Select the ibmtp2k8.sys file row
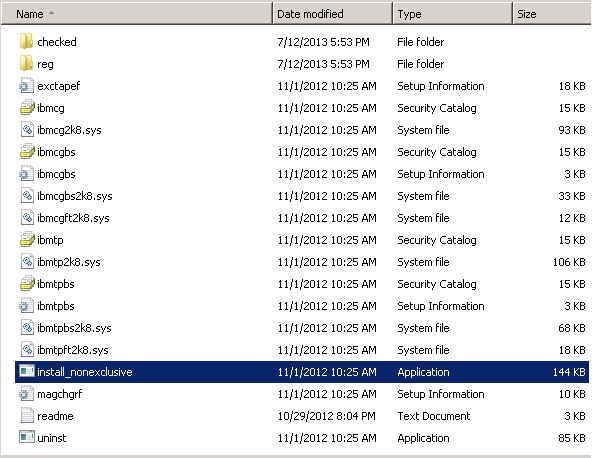This screenshot has height=458, width=594. 302,262
